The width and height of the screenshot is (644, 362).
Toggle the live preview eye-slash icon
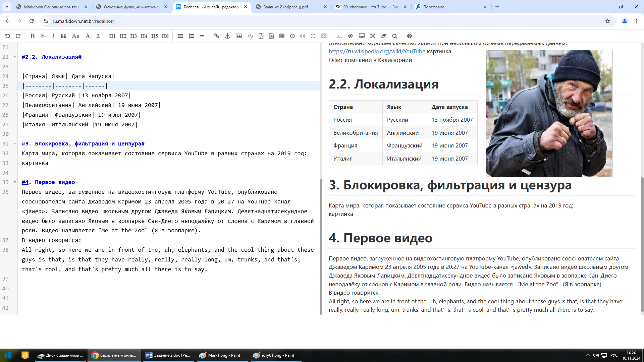click(x=351, y=36)
